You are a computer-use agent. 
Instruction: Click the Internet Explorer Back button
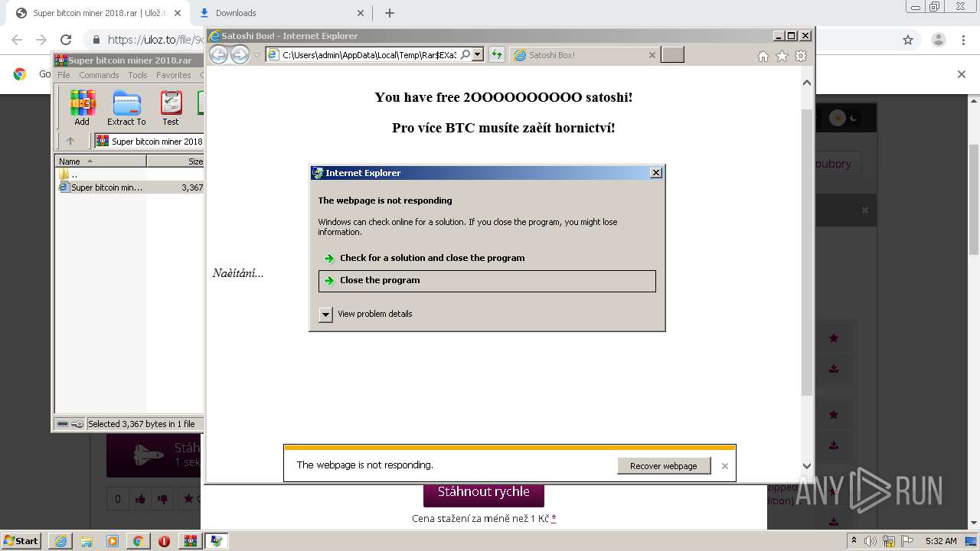click(x=219, y=54)
